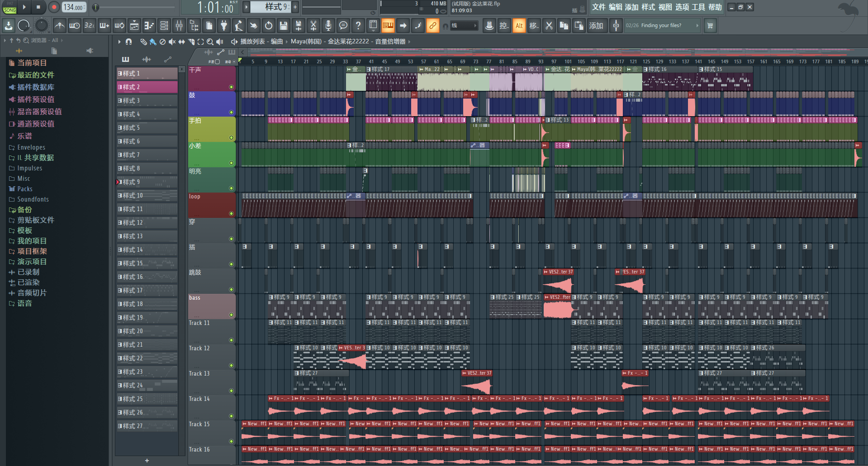Open the 文件 menu
868x466 pixels.
[598, 7]
